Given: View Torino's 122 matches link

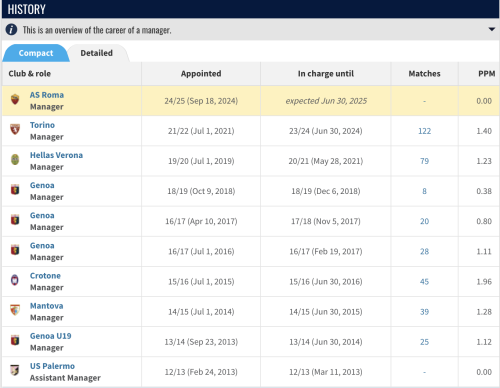Looking at the screenshot, I should tap(424, 131).
